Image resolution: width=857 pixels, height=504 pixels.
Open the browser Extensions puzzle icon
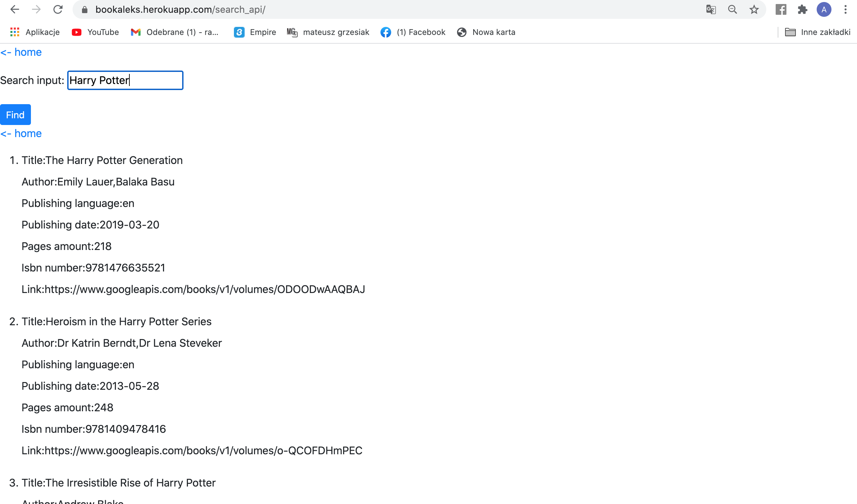pos(803,9)
